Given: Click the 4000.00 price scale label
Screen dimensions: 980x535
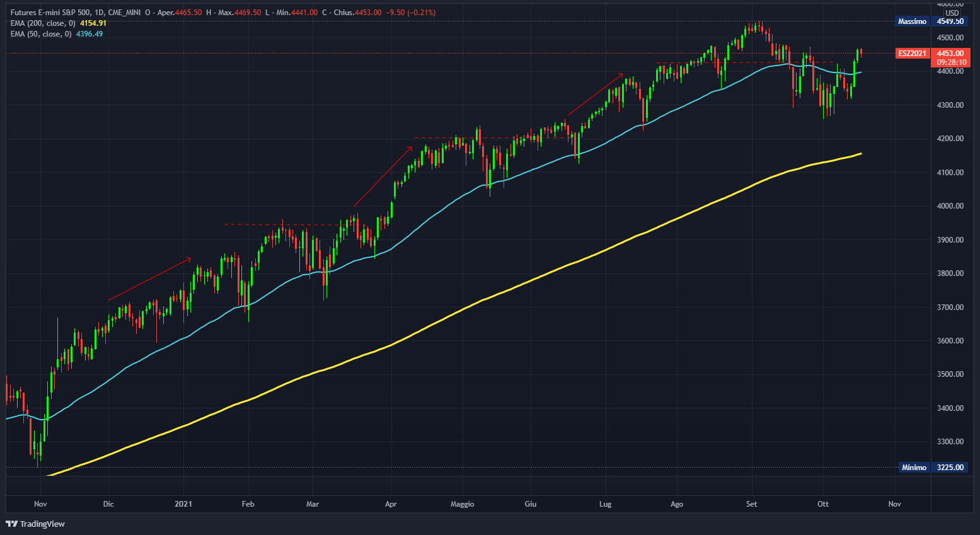Looking at the screenshot, I should (x=950, y=206).
